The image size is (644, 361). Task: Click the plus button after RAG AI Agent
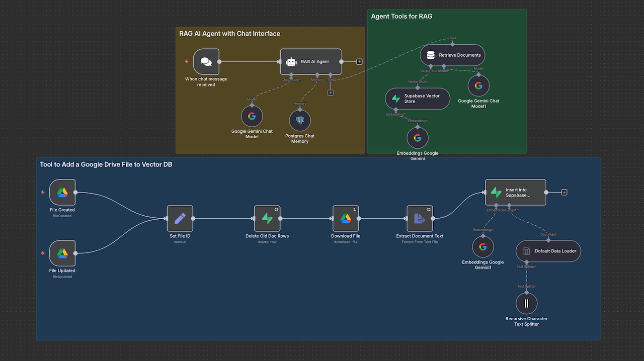(359, 61)
